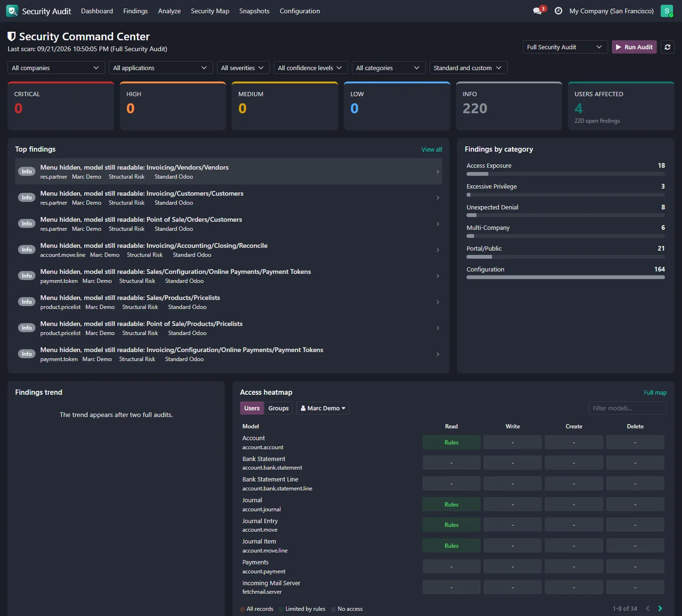Open the Standard and custom dropdown
The width and height of the screenshot is (682, 616).
coord(468,68)
